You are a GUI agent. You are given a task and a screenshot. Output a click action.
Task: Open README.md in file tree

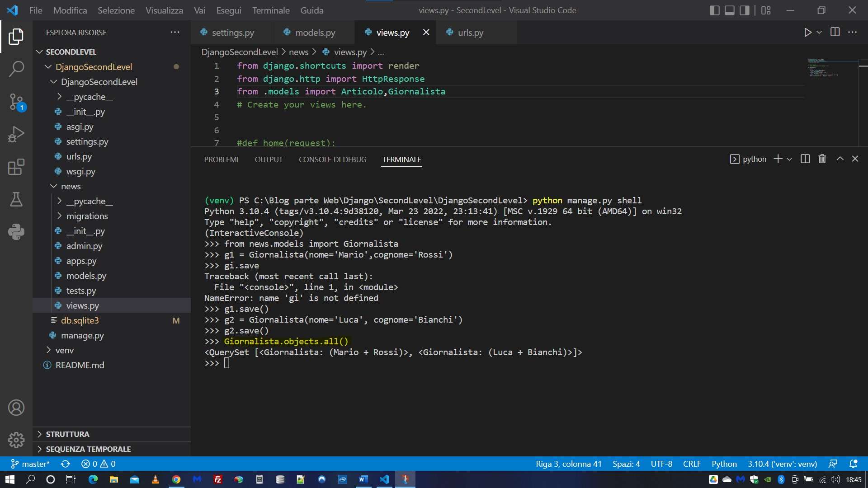pos(80,365)
